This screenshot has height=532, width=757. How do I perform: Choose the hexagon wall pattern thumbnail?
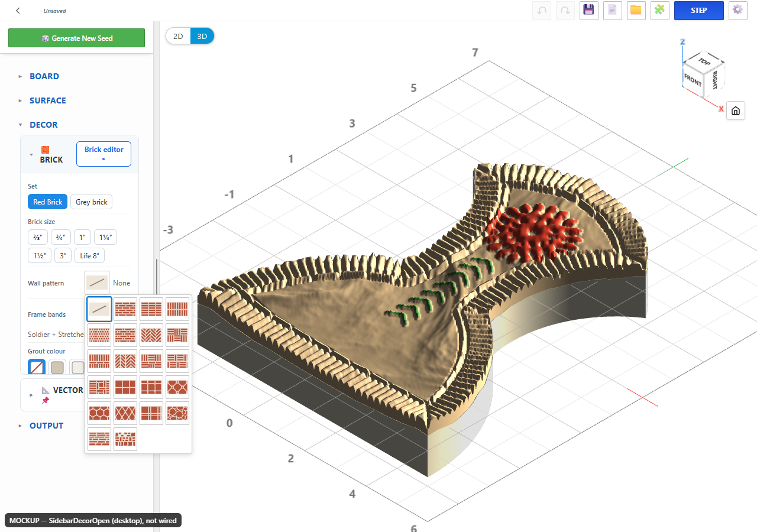99,413
